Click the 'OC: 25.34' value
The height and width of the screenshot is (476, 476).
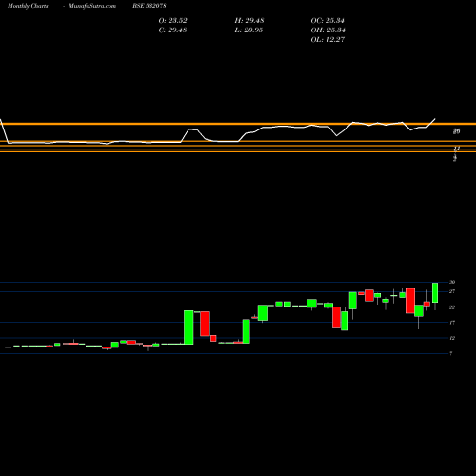click(327, 21)
